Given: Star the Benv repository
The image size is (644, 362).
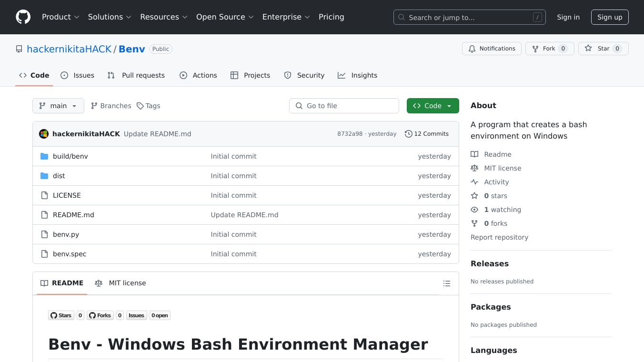Looking at the screenshot, I should click(x=603, y=49).
